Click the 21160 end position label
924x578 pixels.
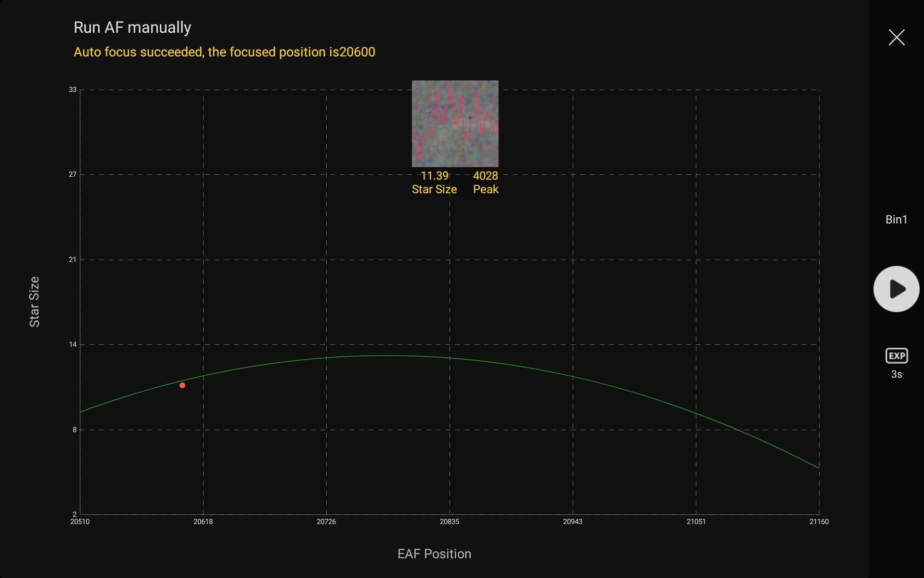(819, 522)
